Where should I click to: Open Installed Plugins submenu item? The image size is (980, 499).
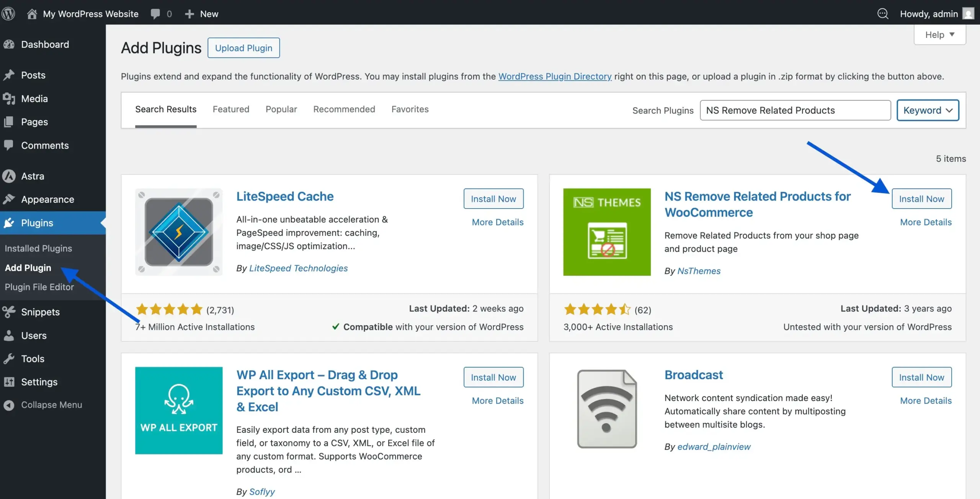click(x=38, y=248)
